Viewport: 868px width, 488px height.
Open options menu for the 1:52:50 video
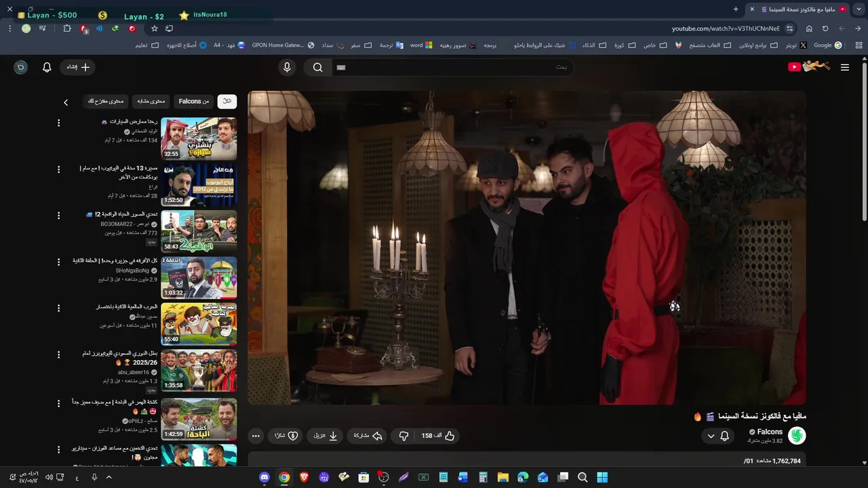[58, 169]
